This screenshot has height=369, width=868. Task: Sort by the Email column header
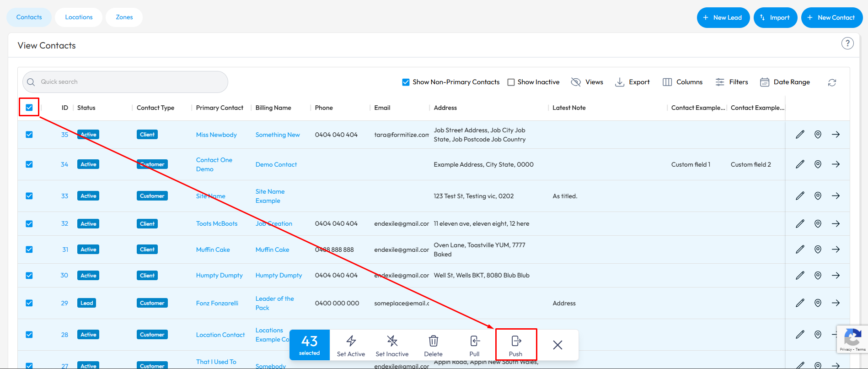click(x=382, y=108)
